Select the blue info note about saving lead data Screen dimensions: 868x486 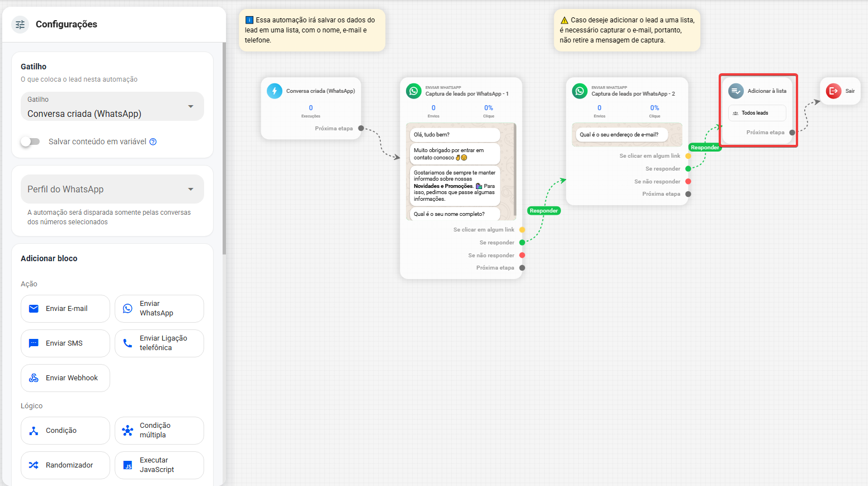click(312, 30)
